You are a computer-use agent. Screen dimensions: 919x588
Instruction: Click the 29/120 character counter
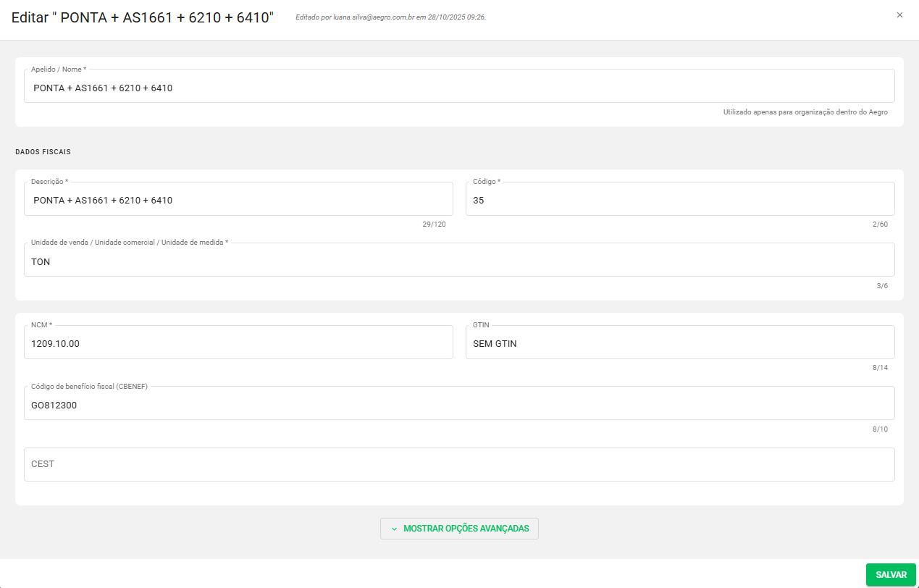pyautogui.click(x=434, y=224)
